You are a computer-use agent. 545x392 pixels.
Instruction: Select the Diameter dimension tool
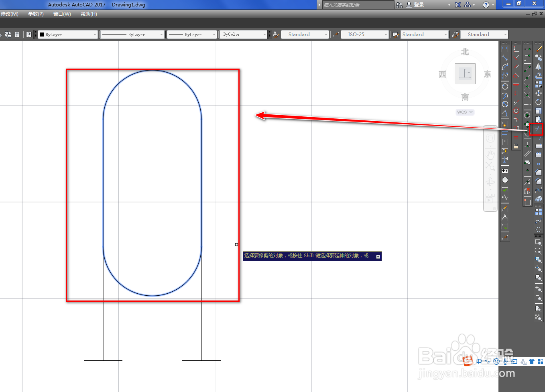505,104
